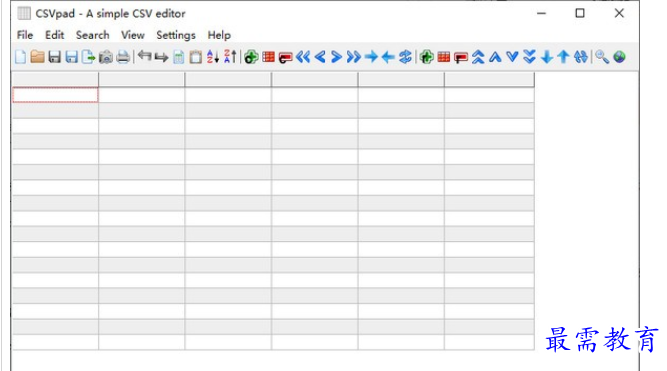Screen dimensions: 667x371
Task: Save using the dark floppy disk icon
Action: point(54,57)
